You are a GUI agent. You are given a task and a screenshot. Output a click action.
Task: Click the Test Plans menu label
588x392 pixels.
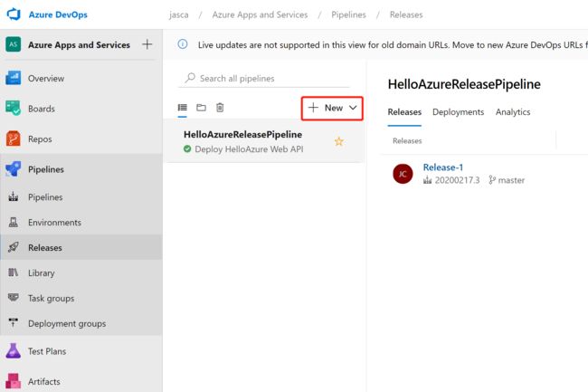(x=47, y=351)
